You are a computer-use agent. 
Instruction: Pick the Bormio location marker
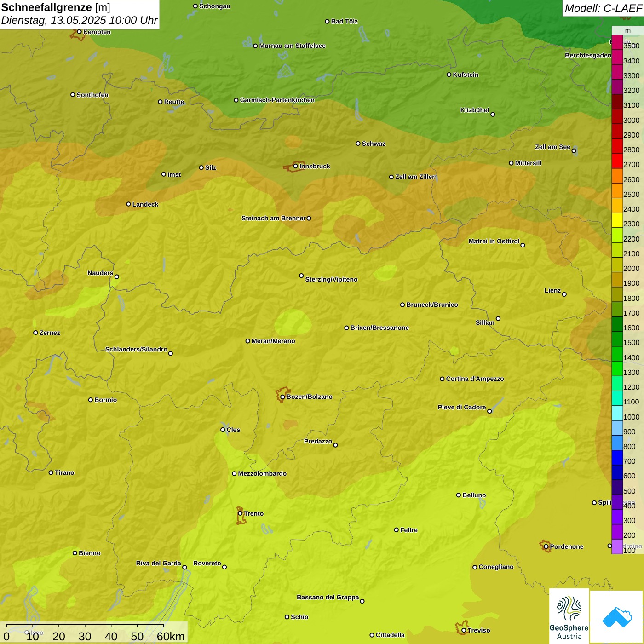91,400
